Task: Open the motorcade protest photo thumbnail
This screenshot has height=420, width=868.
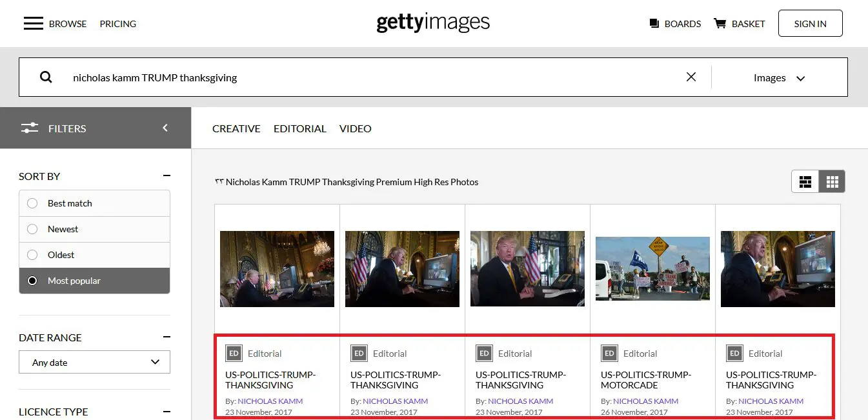Action: [x=652, y=269]
